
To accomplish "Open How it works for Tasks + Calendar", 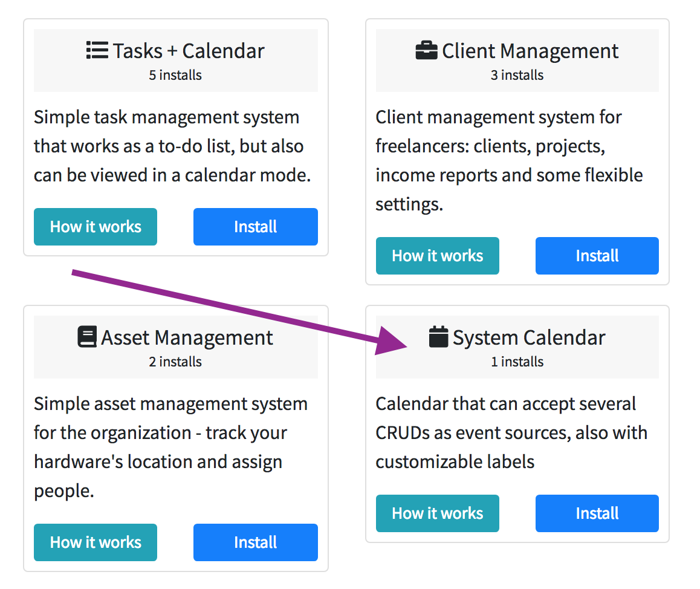I will [96, 227].
